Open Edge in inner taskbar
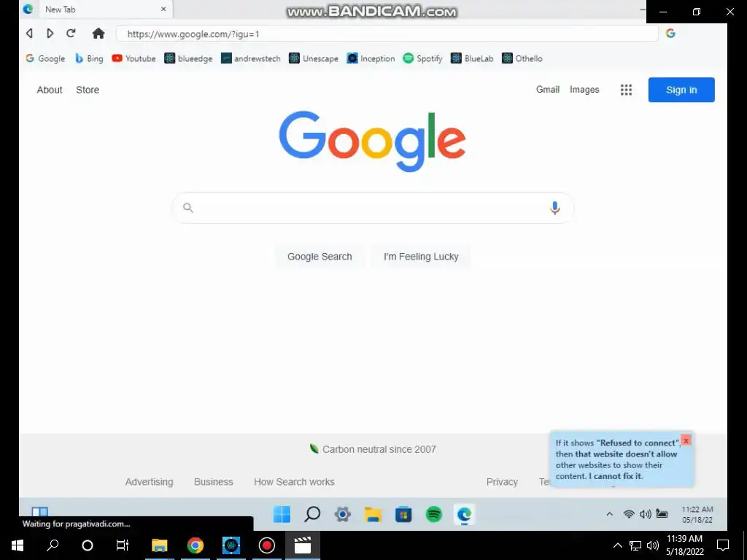Viewport: 747px width, 560px height. click(465, 515)
